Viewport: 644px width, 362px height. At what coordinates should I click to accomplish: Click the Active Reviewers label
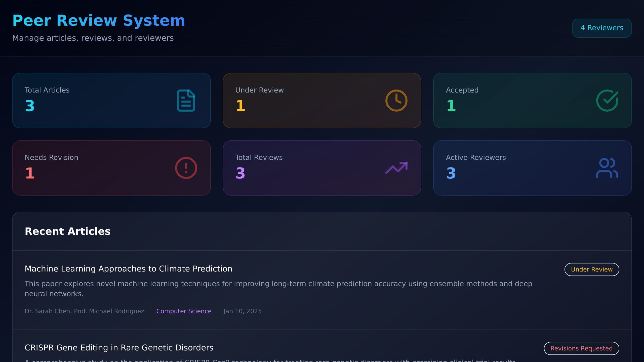pyautogui.click(x=476, y=157)
